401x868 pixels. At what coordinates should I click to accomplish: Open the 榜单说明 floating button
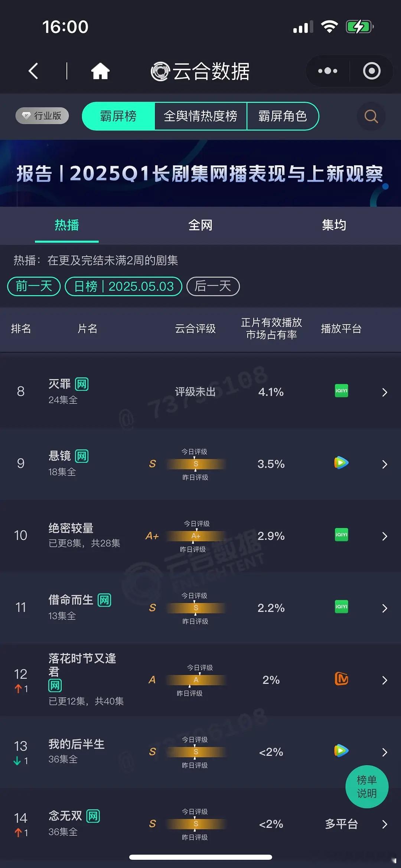[x=367, y=787]
